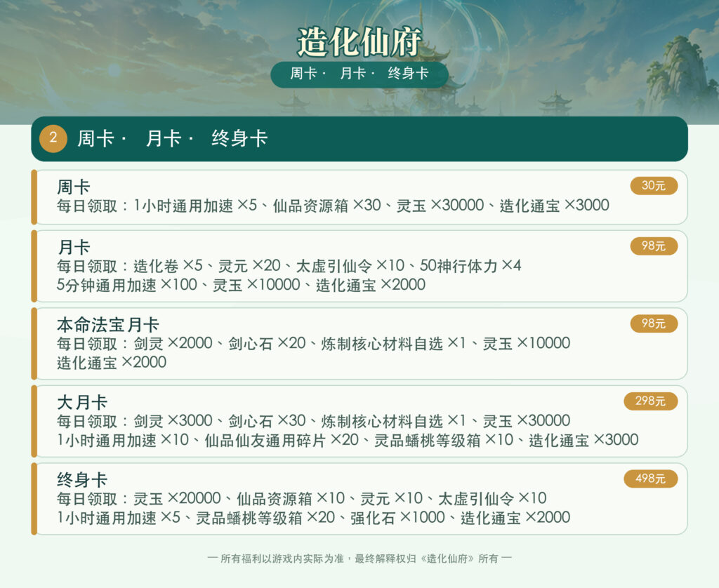Open the 月卡 card heading
This screenshot has height=588, width=719.
coord(73,248)
